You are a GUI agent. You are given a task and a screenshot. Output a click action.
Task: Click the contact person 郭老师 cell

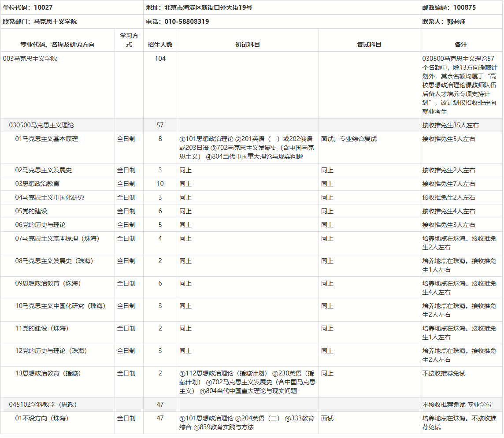point(456,22)
